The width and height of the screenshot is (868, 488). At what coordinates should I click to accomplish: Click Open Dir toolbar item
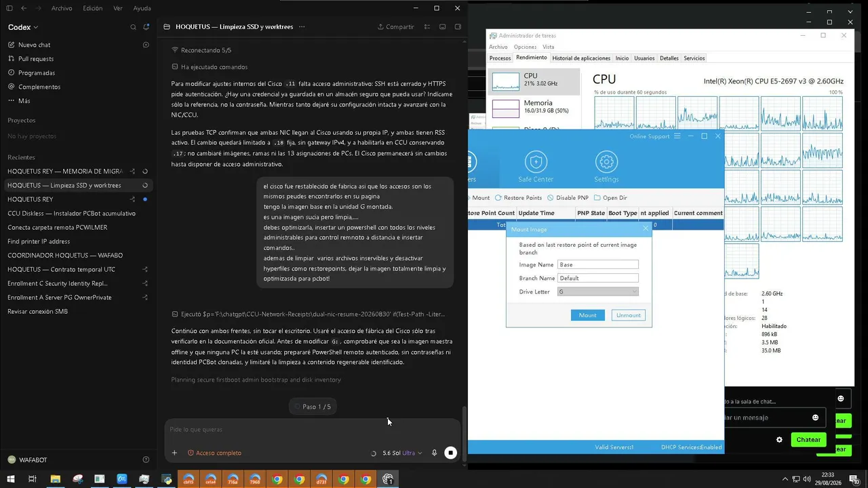pyautogui.click(x=610, y=198)
